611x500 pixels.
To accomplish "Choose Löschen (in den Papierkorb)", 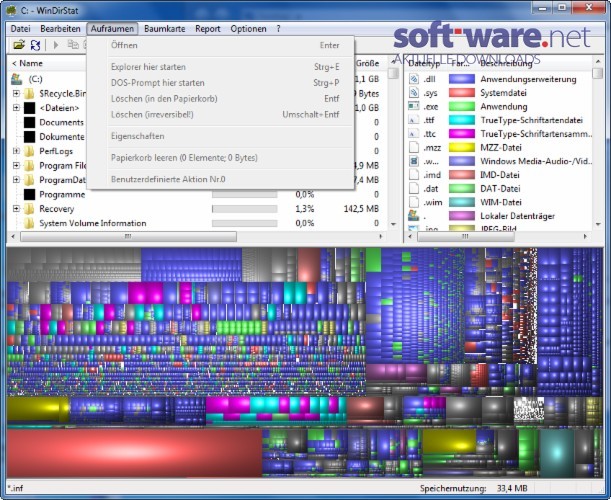I will pyautogui.click(x=221, y=99).
